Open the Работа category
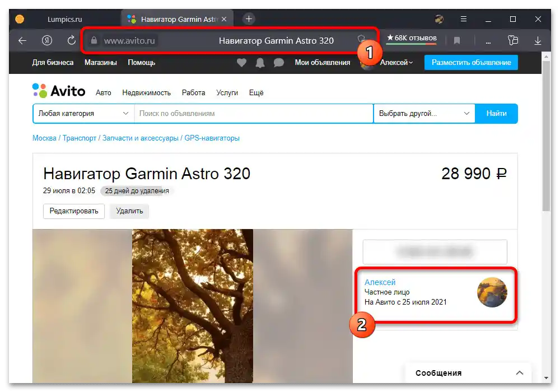The width and height of the screenshot is (560, 392). [194, 93]
